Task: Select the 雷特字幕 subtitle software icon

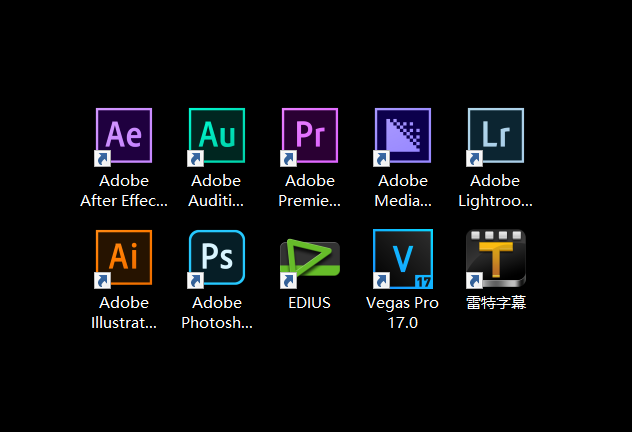Action: coord(496,259)
